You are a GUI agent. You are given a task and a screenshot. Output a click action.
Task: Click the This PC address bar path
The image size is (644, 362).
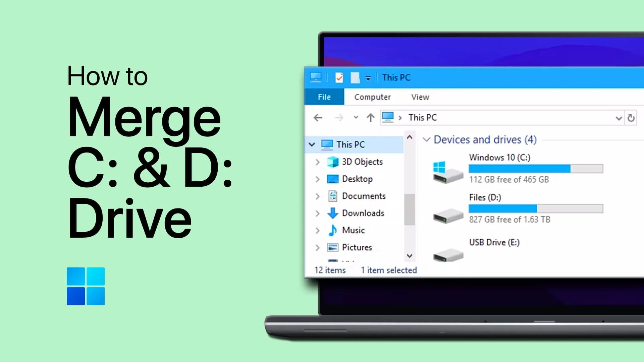tap(422, 118)
